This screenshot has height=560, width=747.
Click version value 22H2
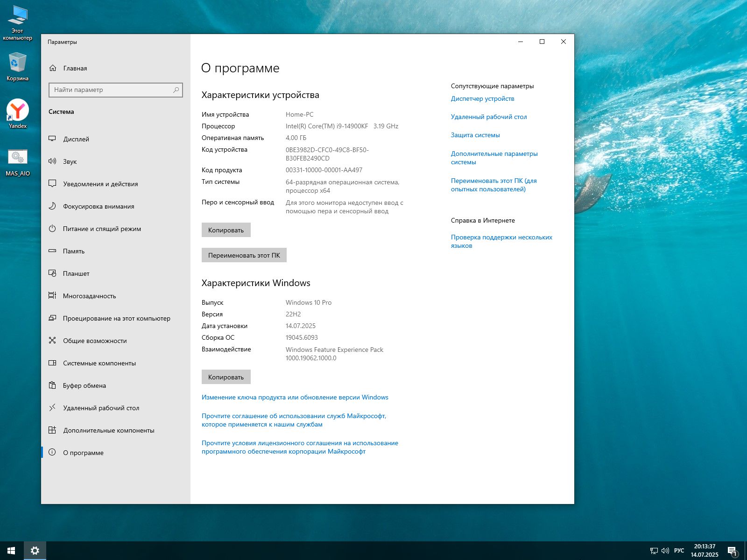[x=293, y=314]
